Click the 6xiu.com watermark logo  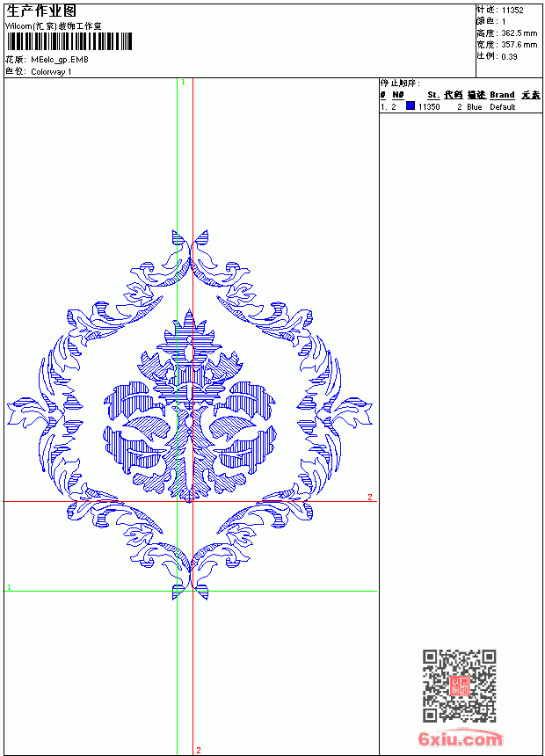coord(460,738)
